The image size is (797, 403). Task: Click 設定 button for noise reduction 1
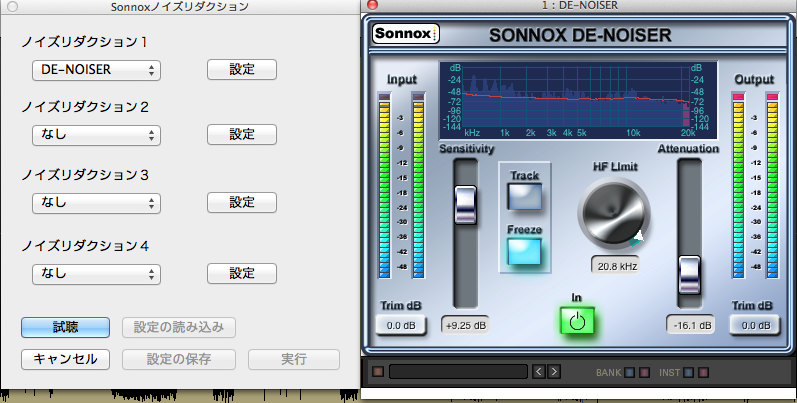click(x=242, y=70)
